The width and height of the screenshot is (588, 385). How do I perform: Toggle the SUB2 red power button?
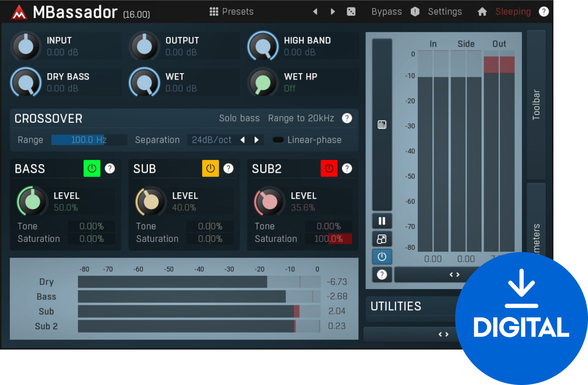pyautogui.click(x=329, y=169)
